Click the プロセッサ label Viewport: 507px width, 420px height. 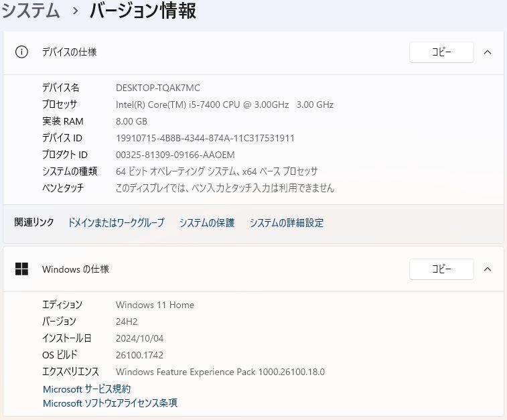[60, 104]
